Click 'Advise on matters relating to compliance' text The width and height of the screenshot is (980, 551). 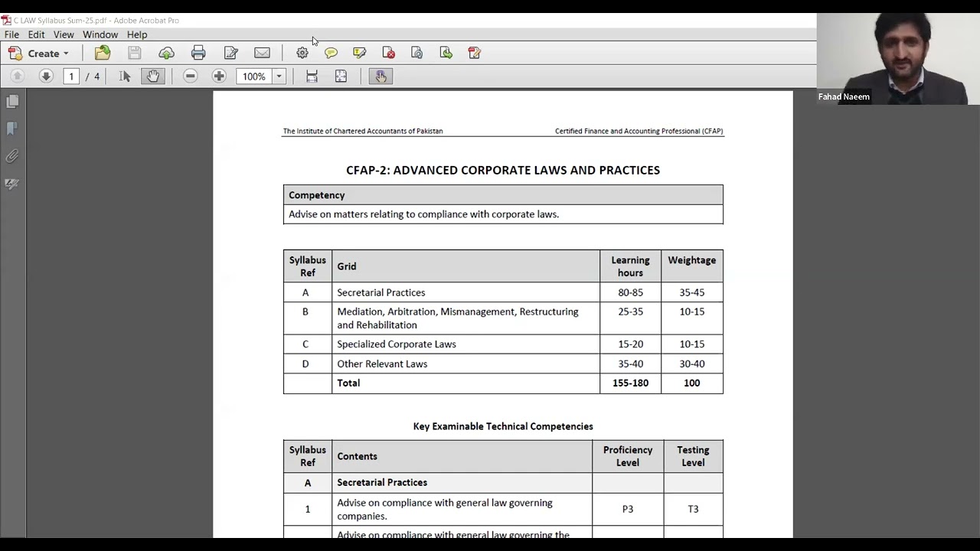(423, 214)
